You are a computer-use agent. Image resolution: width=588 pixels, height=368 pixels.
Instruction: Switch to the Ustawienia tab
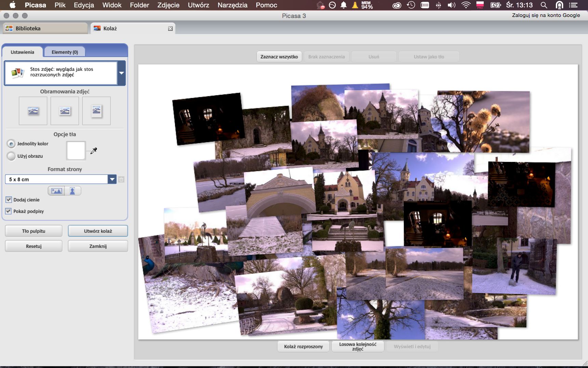23,52
